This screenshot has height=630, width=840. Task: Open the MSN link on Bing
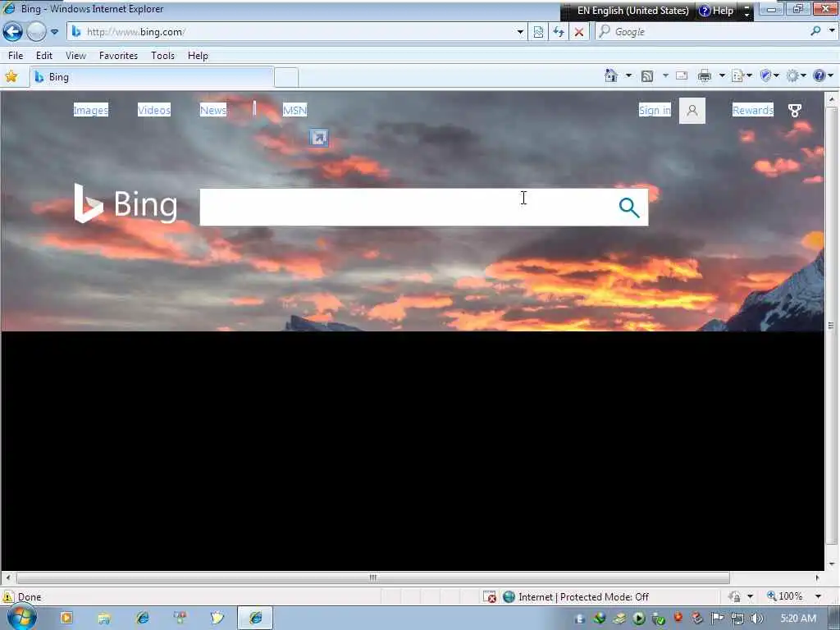(294, 110)
